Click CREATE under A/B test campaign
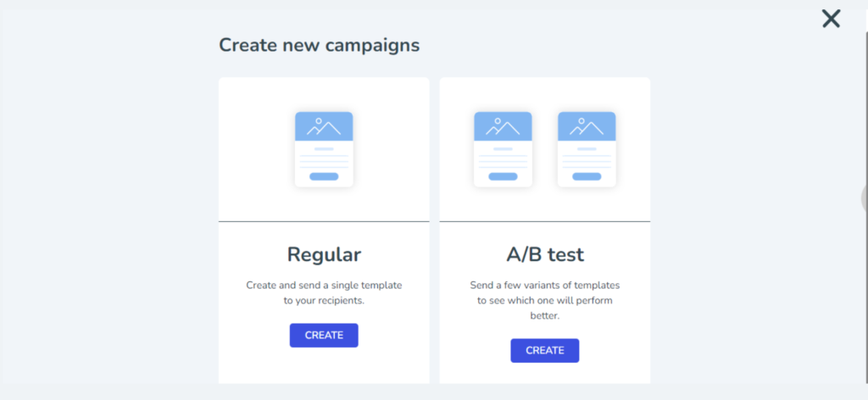Screen dimensions: 868x400 545,351
